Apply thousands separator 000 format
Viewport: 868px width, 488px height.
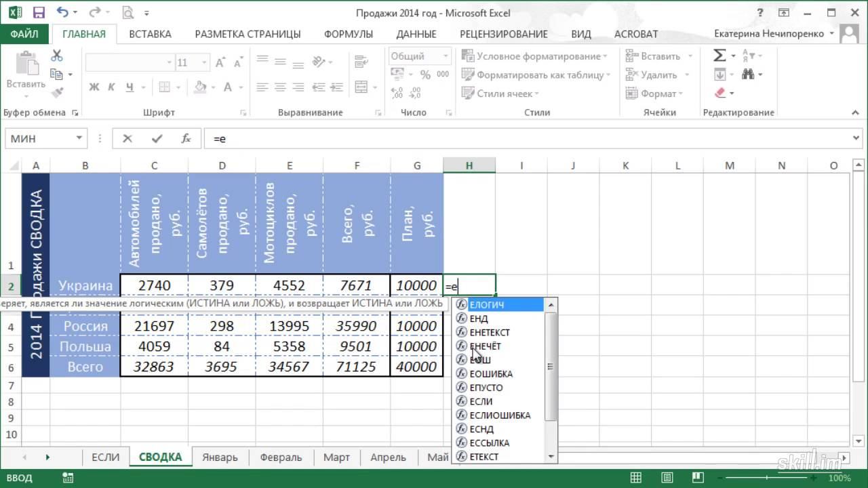point(443,75)
